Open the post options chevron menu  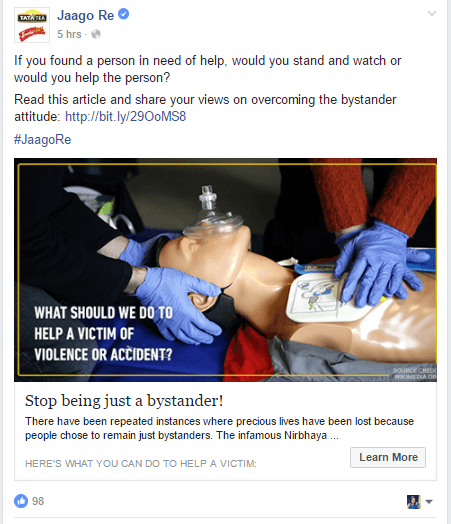432,13
